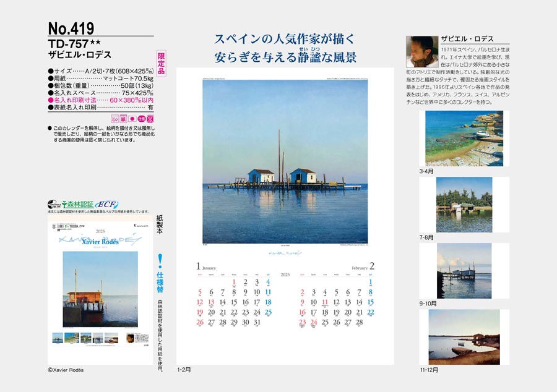The image size is (557, 392).
Task: Select January 29 on the calendar
Action: point(234,323)
